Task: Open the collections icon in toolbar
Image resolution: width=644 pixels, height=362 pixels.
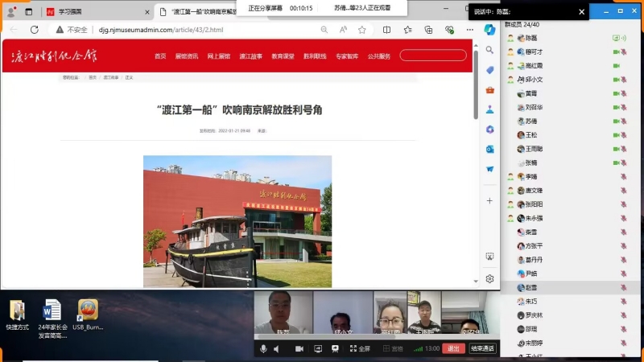Action: point(428,30)
